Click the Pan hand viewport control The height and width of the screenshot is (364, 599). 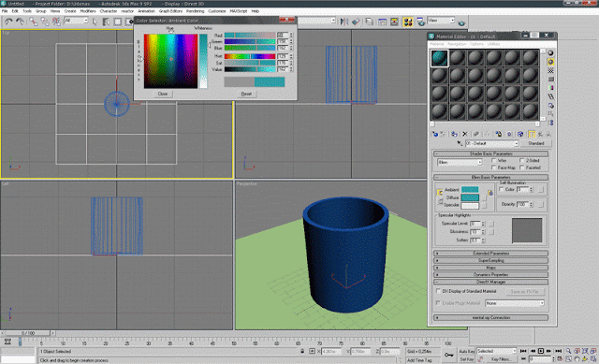coord(577,358)
